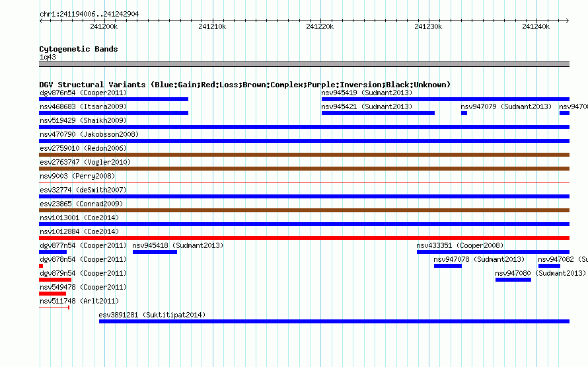
Task: Open nsv468683 (Itsara2009) variant label
Action: pyautogui.click(x=83, y=106)
